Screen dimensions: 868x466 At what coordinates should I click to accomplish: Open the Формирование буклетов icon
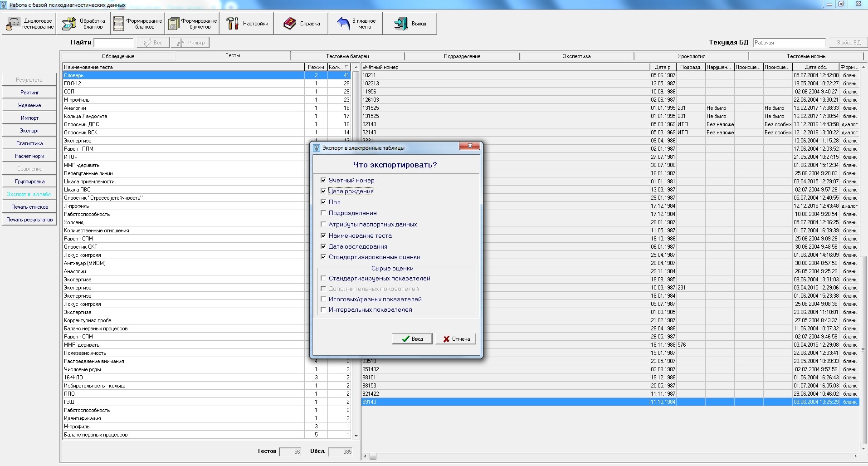174,24
